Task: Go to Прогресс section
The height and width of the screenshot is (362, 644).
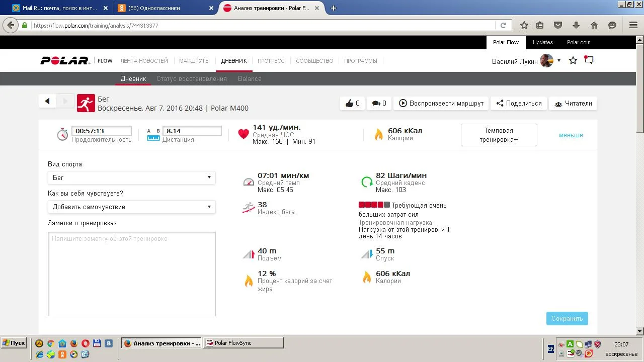Action: (271, 61)
